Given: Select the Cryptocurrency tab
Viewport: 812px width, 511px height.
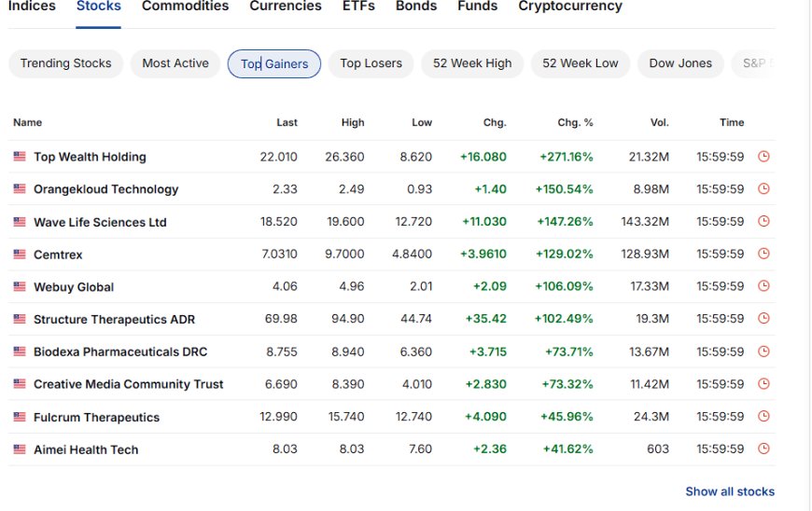Looking at the screenshot, I should 570,7.
